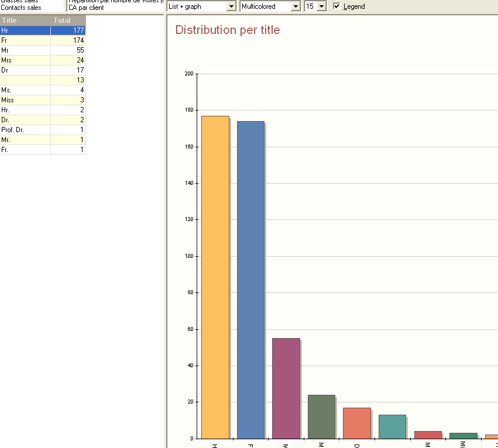Screen dimensions: 498x448
Task: Click the olive green Mrs bar
Action: pos(321,416)
